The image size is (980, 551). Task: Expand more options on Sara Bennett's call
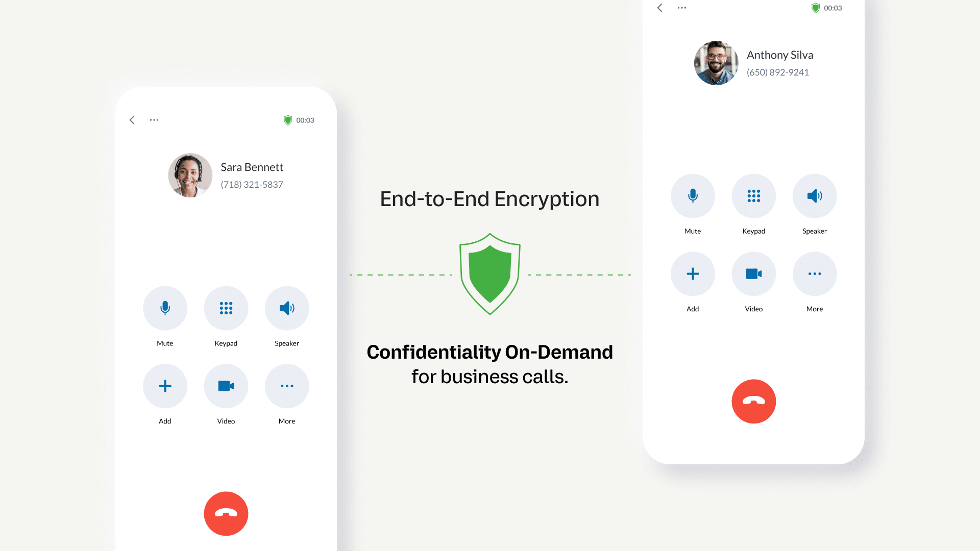tap(286, 386)
